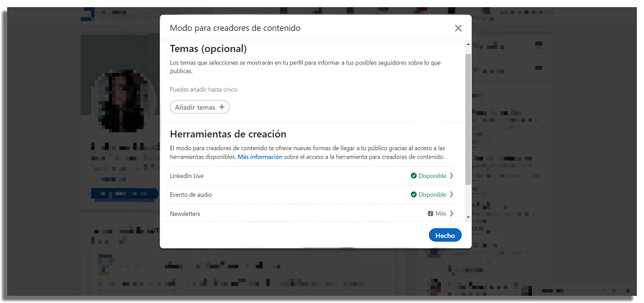Open the Más información link
This screenshot has height=303, width=644.
(x=260, y=157)
